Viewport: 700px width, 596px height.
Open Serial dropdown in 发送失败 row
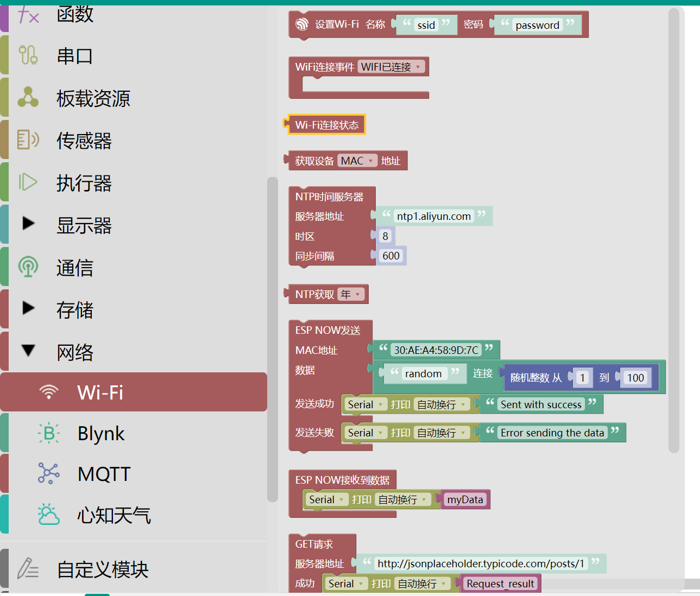point(366,433)
